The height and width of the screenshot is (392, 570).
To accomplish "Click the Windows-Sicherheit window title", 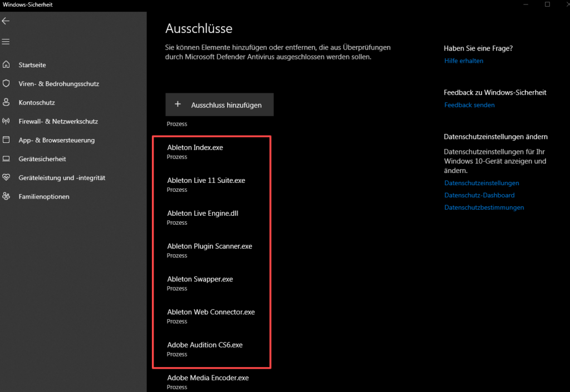I will (x=28, y=4).
